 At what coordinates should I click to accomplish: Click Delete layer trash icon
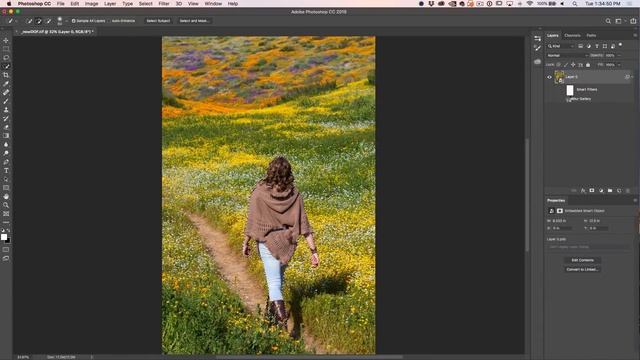[628, 191]
